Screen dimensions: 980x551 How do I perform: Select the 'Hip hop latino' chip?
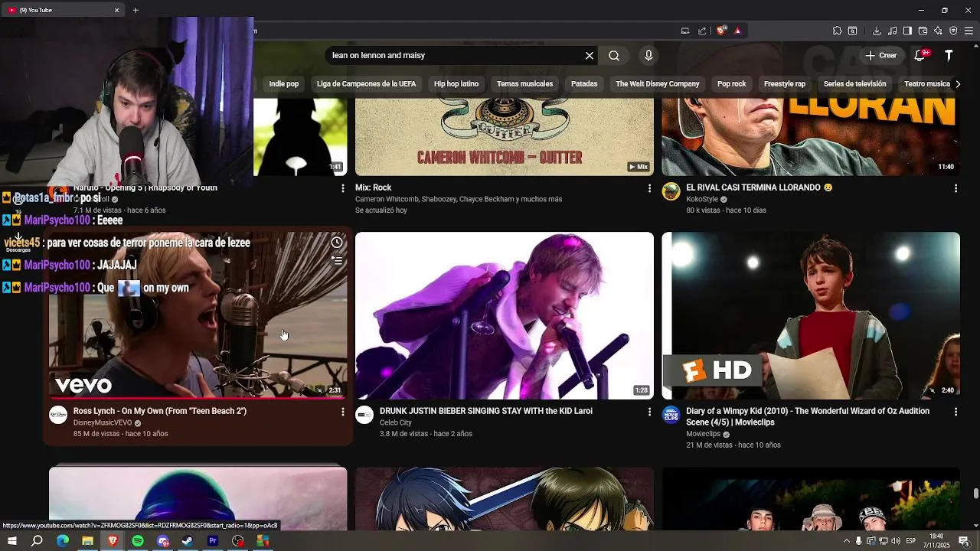[x=456, y=84]
